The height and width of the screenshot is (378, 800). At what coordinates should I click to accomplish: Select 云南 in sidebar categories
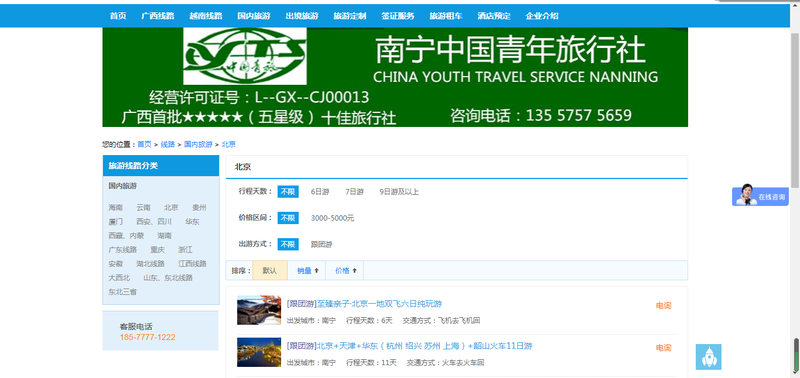tap(143, 208)
